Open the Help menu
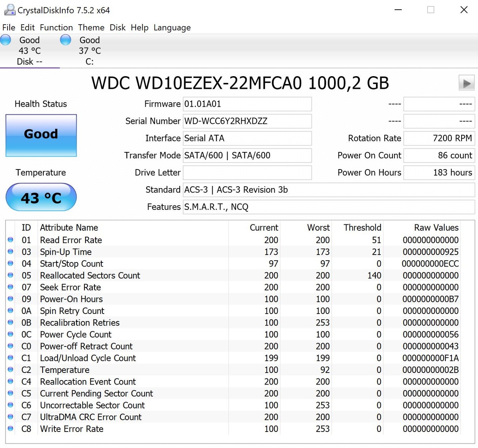478x448 pixels. coord(139,28)
